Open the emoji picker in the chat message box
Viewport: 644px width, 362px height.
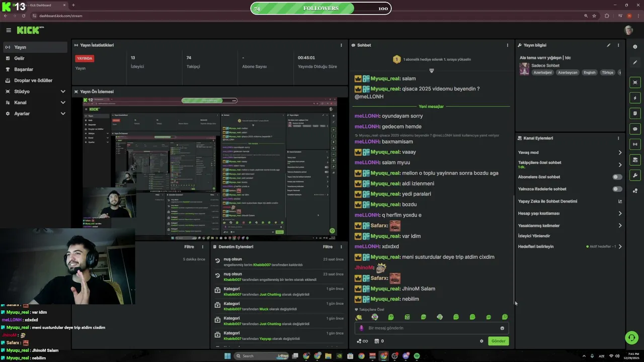point(502,328)
